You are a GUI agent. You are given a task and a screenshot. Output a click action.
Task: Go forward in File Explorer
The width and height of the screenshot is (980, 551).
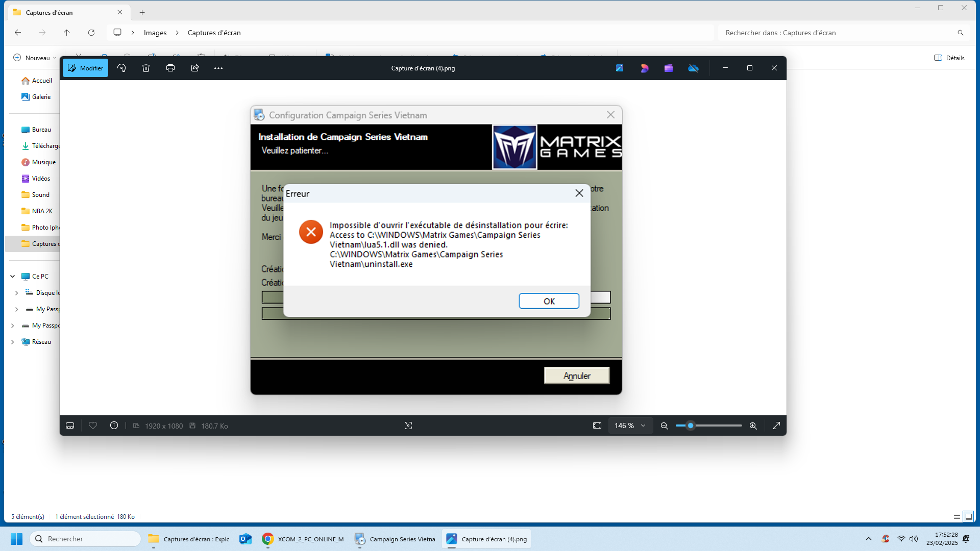(x=42, y=33)
